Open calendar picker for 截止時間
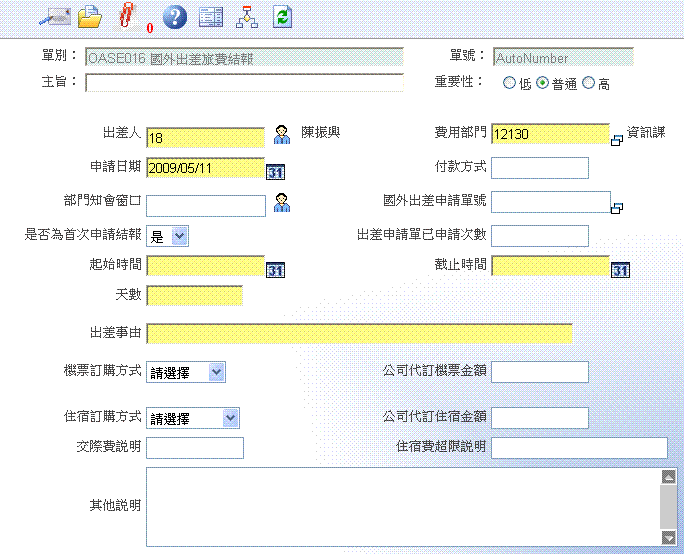The image size is (684, 554). click(621, 269)
